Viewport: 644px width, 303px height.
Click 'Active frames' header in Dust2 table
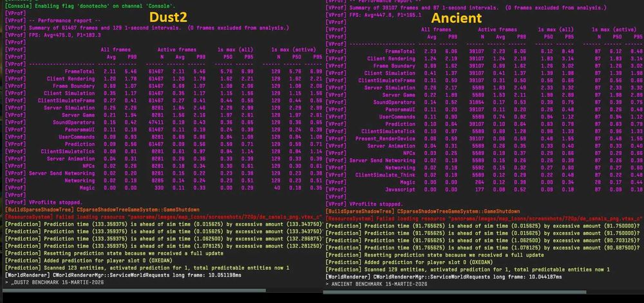176,50
